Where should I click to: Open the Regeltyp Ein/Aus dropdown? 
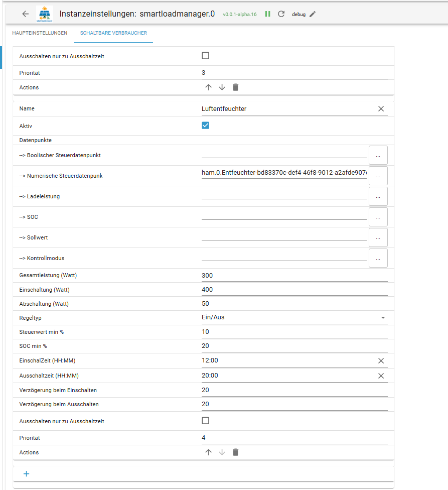pos(294,317)
